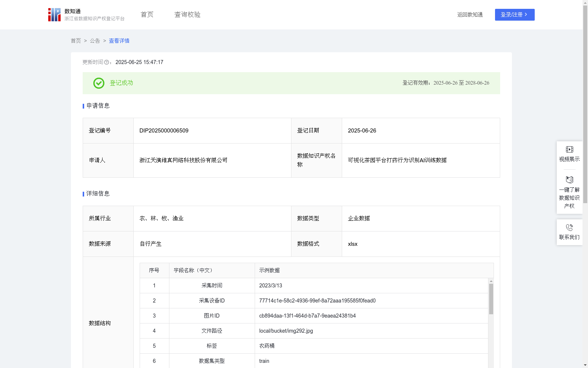Select cb894daa-13f1-464d-b7a7-9eaea24381b4 image ID

tap(307, 316)
